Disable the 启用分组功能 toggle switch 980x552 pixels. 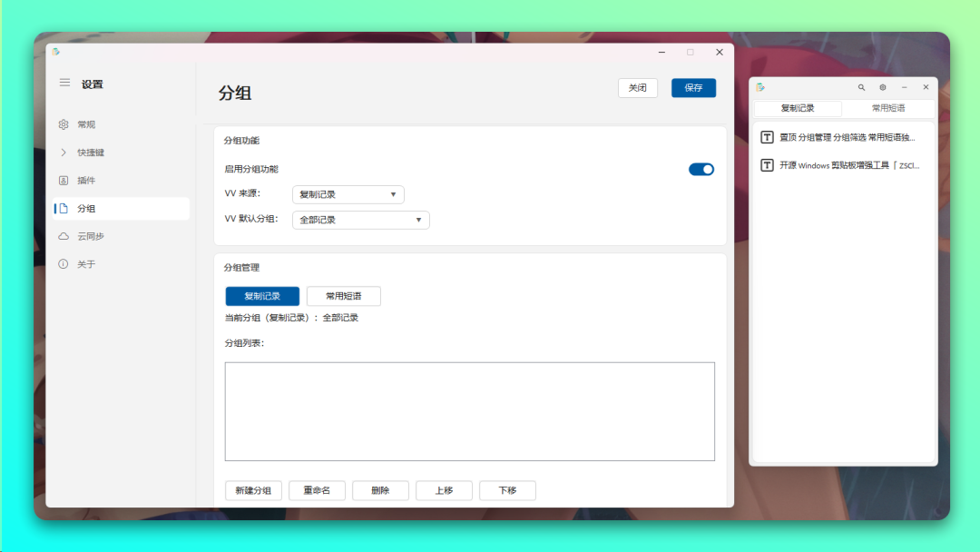coord(701,169)
